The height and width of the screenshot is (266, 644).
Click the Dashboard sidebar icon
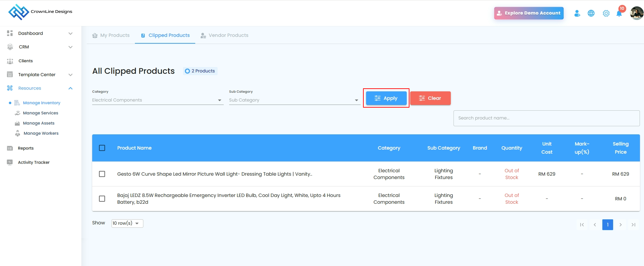(x=10, y=33)
